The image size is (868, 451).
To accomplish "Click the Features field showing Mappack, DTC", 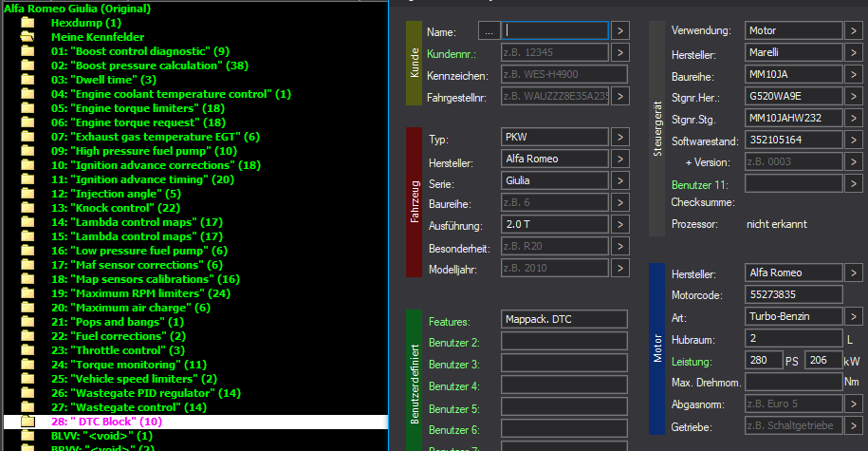I will tap(564, 319).
